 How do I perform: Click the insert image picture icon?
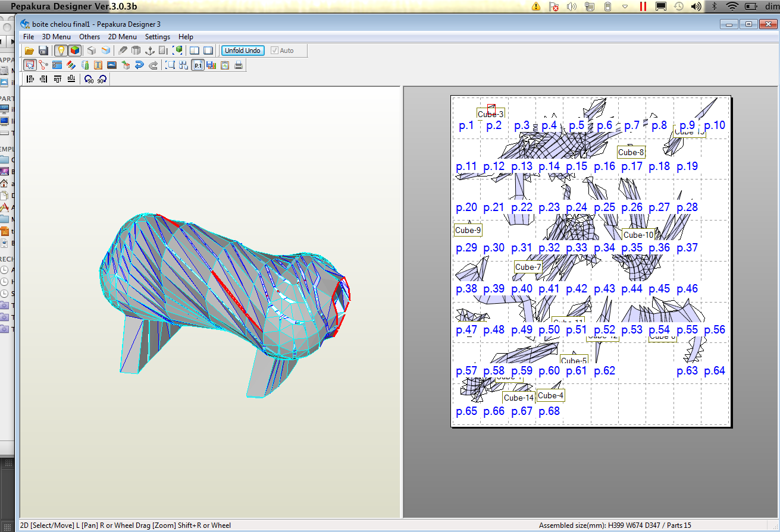111,65
